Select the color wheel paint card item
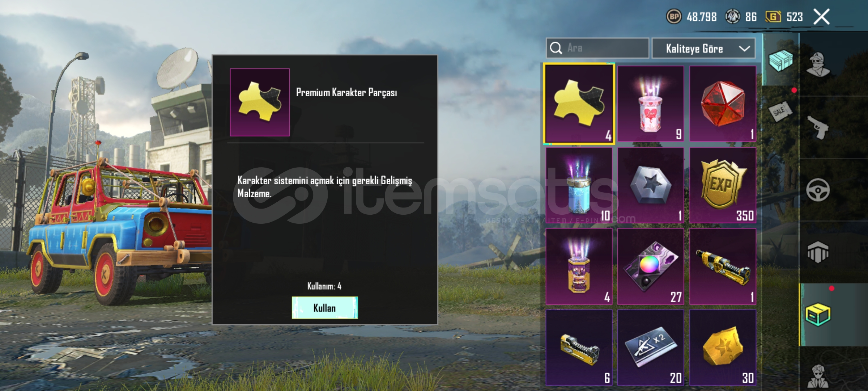This screenshot has height=391, width=868. pyautogui.click(x=651, y=266)
